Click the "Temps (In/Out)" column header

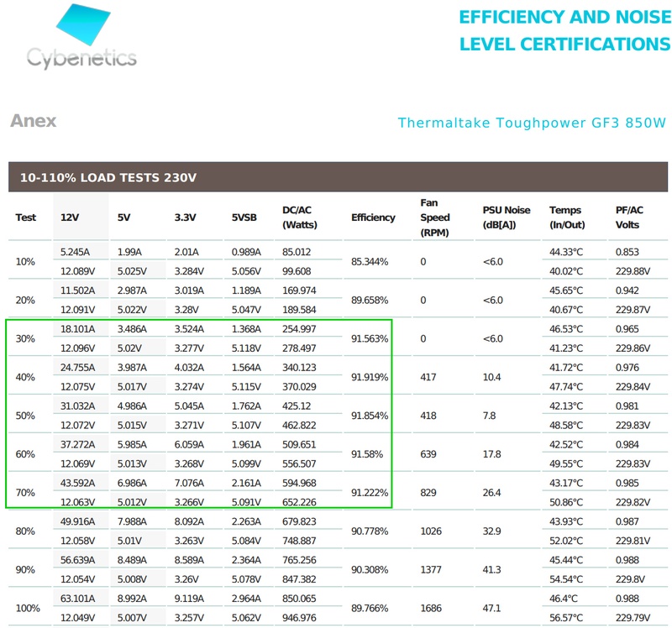tap(568, 217)
